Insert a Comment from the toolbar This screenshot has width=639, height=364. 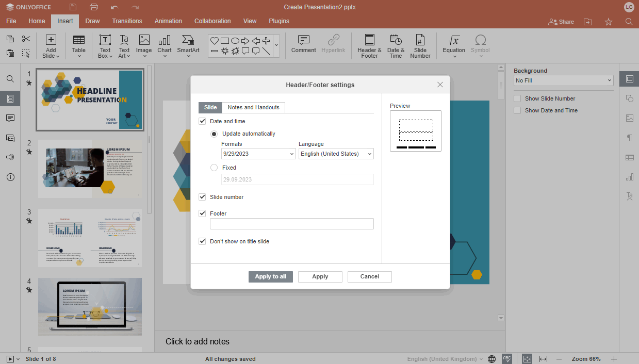coord(303,45)
